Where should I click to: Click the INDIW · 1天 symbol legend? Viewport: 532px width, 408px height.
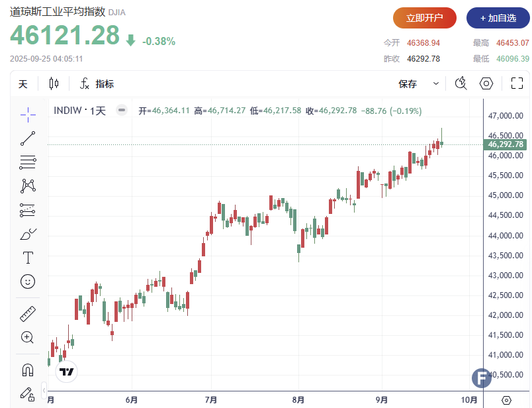click(80, 111)
